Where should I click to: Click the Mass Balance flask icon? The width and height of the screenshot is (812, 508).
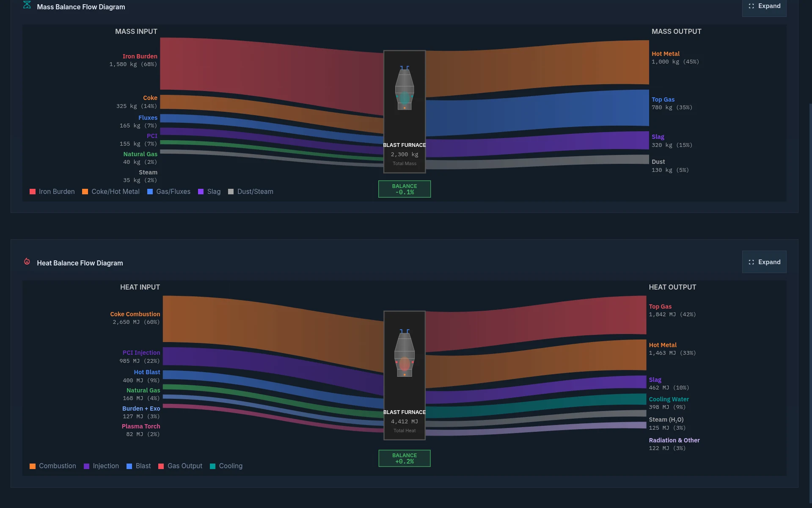pos(27,5)
